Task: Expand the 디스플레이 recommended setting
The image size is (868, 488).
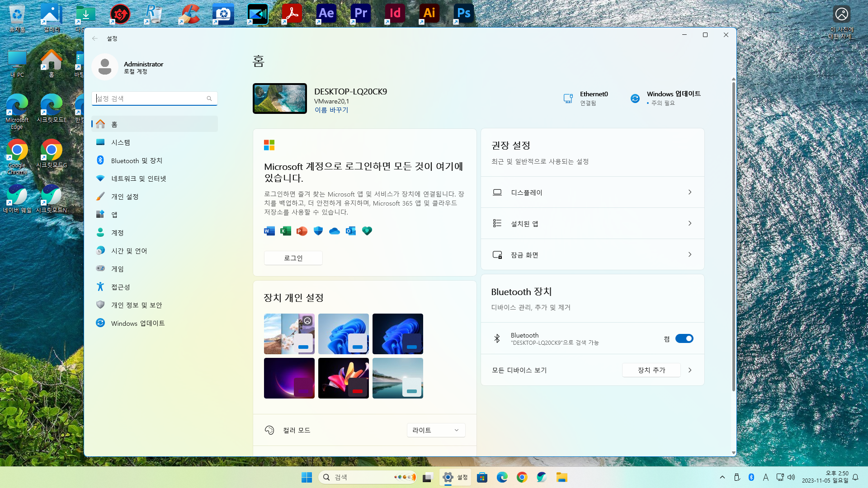Action: [x=592, y=192]
